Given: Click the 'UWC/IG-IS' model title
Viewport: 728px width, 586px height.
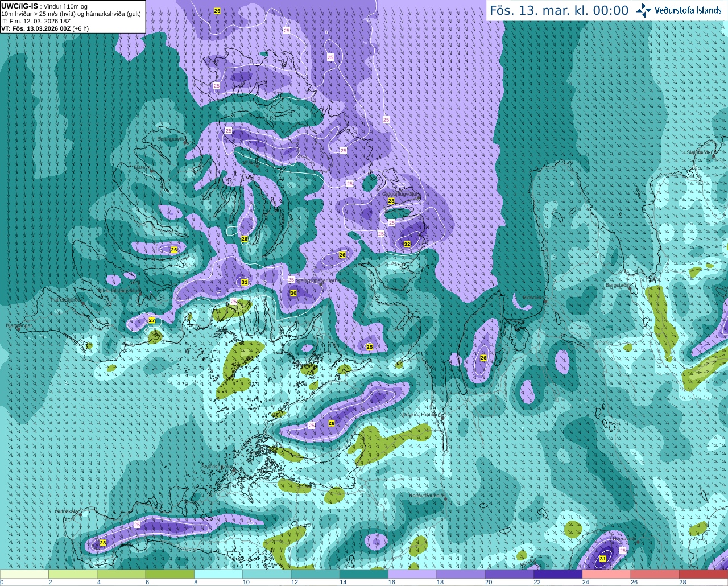Looking at the screenshot, I should click(x=19, y=6).
